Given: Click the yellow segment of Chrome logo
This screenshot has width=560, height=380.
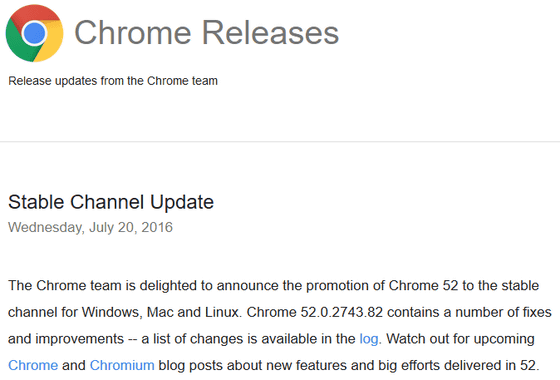Looking at the screenshot, I should [x=51, y=43].
